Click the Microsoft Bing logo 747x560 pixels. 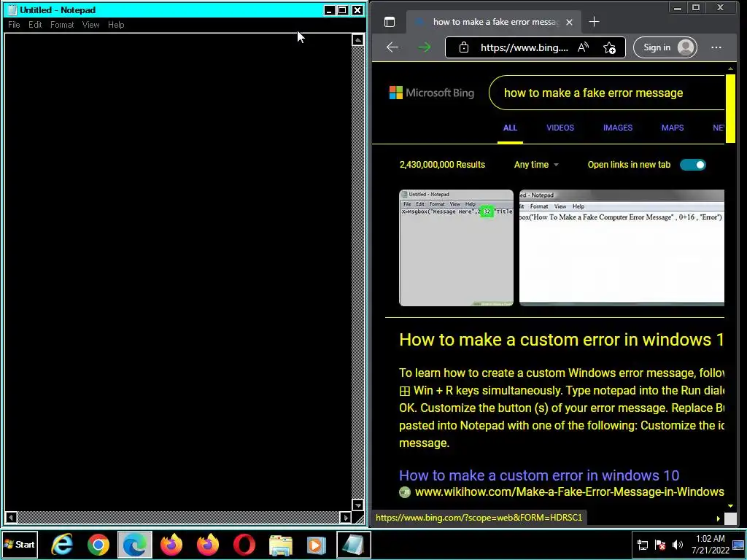(432, 93)
